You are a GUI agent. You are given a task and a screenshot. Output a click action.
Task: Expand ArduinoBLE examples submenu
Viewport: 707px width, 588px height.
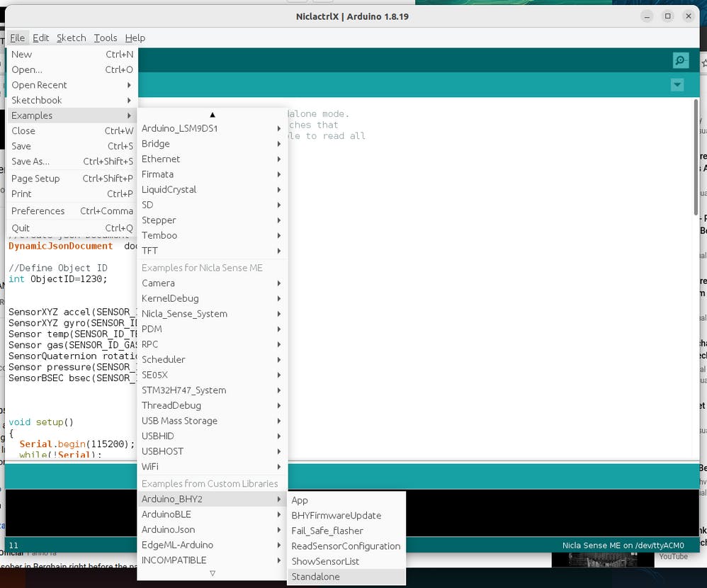click(x=212, y=514)
